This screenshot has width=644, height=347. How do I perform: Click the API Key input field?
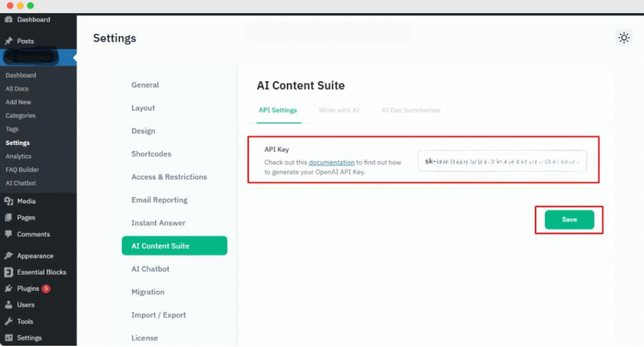coord(502,161)
